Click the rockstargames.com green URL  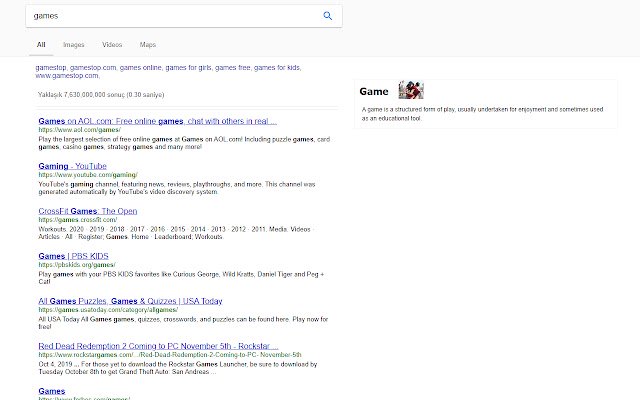point(170,354)
